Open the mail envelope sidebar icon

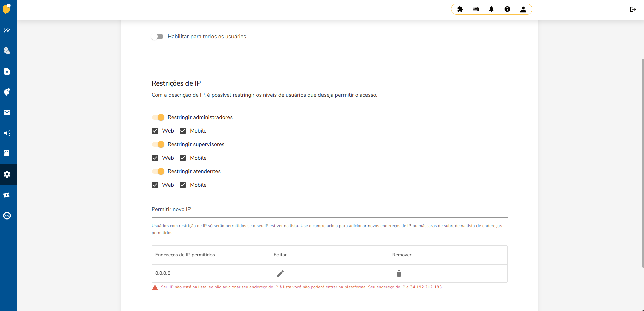tap(7, 113)
